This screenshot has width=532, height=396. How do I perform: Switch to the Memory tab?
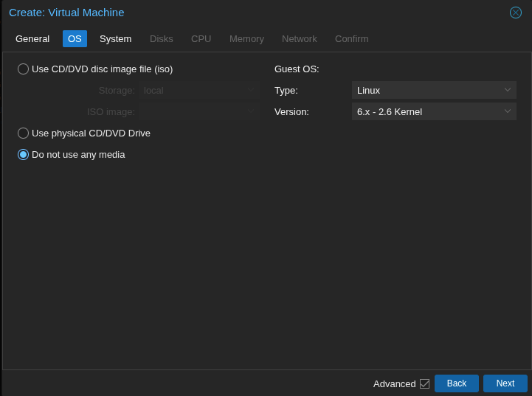coord(246,39)
